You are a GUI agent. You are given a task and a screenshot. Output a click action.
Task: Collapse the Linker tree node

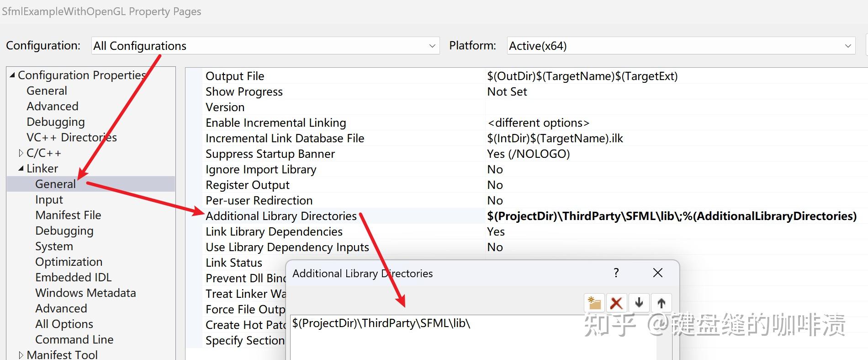[21, 169]
